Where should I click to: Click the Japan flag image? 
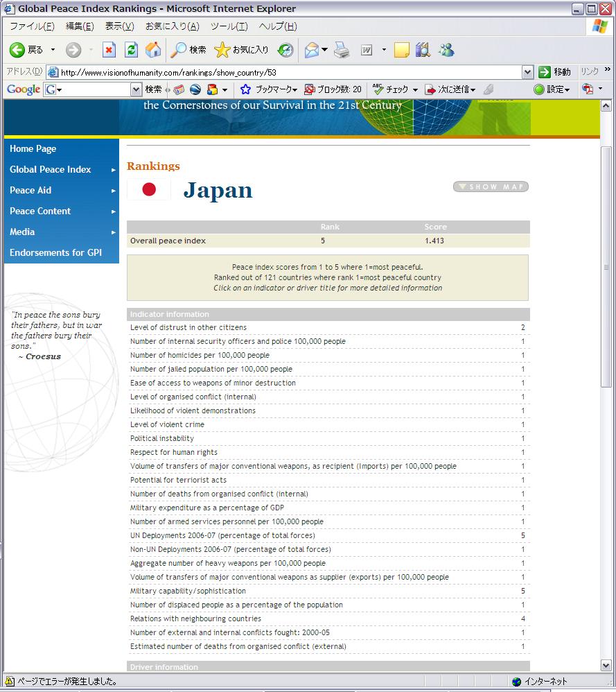click(x=149, y=189)
